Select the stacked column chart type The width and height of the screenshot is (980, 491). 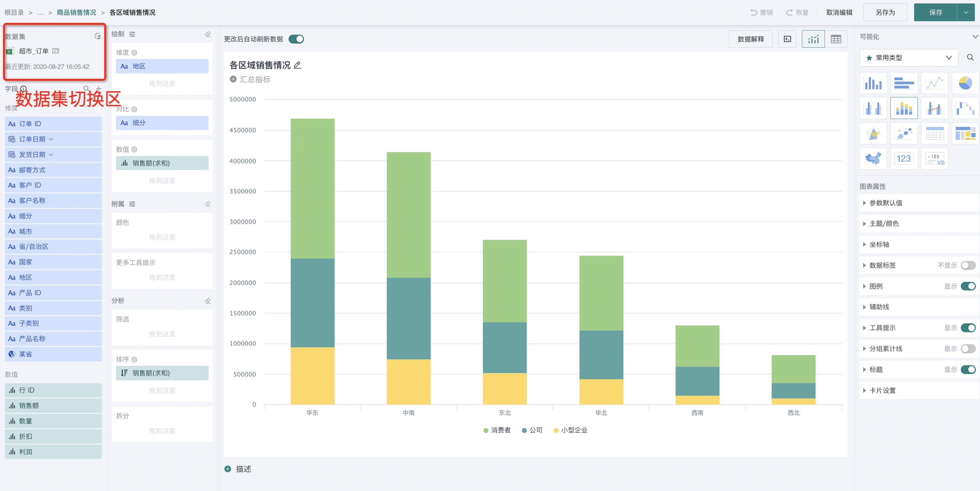tap(903, 108)
